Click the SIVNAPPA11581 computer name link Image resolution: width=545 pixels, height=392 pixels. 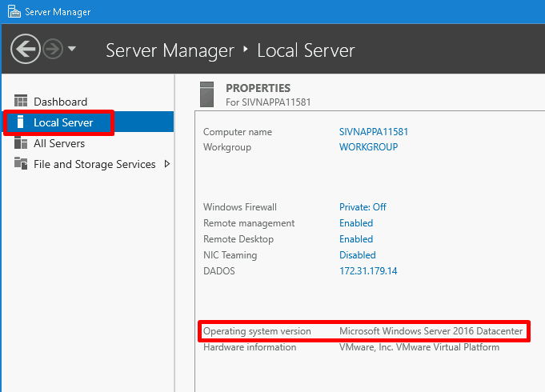(x=374, y=132)
